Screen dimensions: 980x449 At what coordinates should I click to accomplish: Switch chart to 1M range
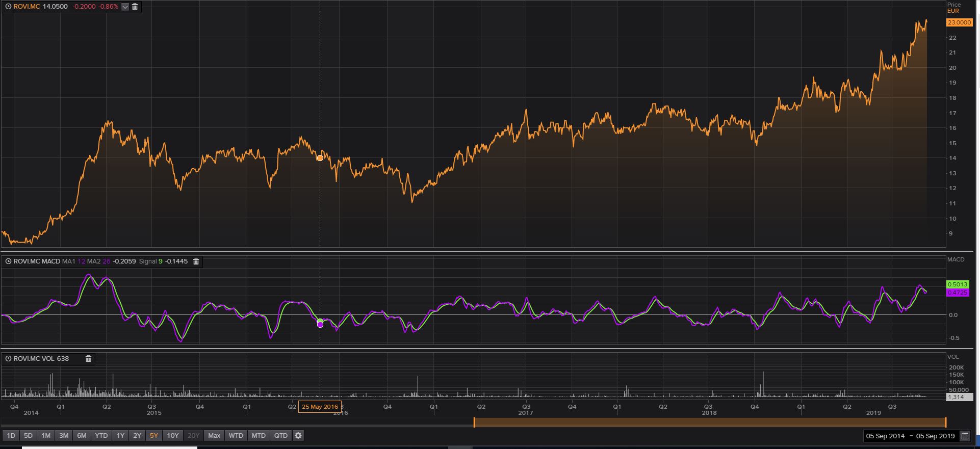point(46,436)
